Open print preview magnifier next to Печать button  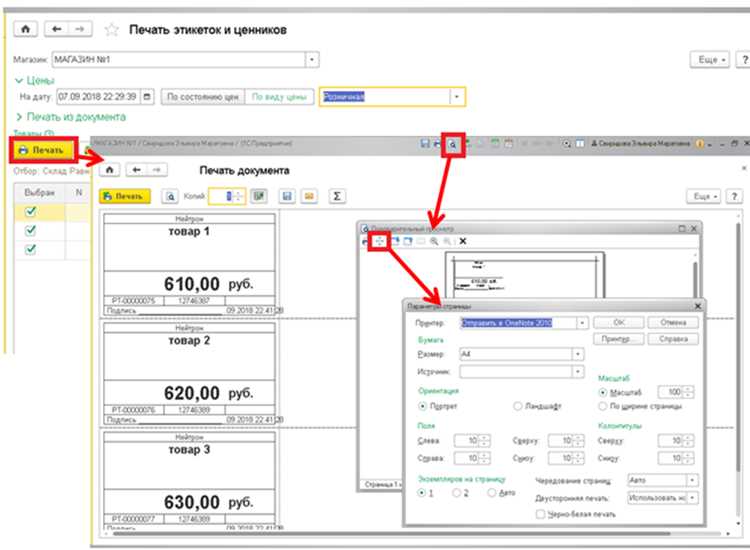pyautogui.click(x=170, y=197)
